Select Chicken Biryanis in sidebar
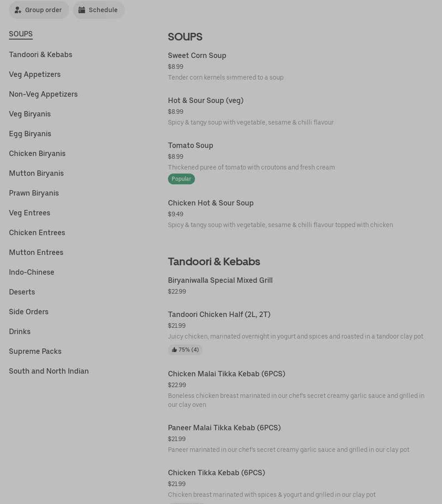Image resolution: width=442 pixels, height=504 pixels. [x=37, y=153]
